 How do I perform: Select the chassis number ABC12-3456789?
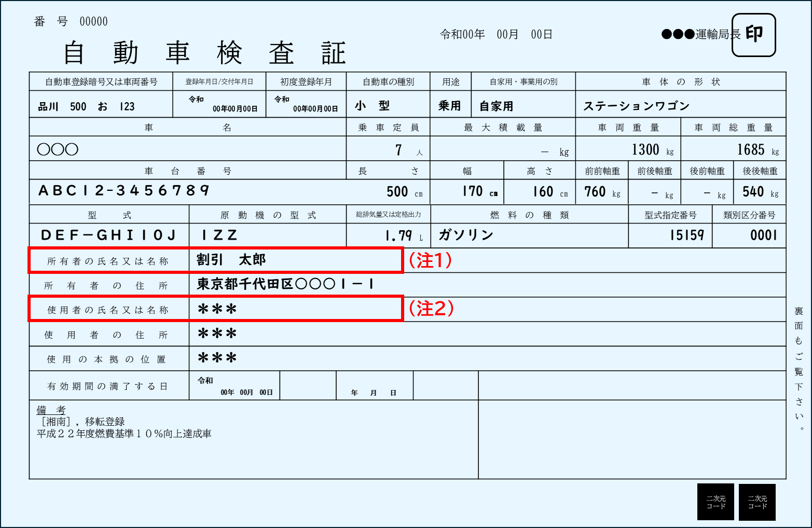tap(123, 191)
